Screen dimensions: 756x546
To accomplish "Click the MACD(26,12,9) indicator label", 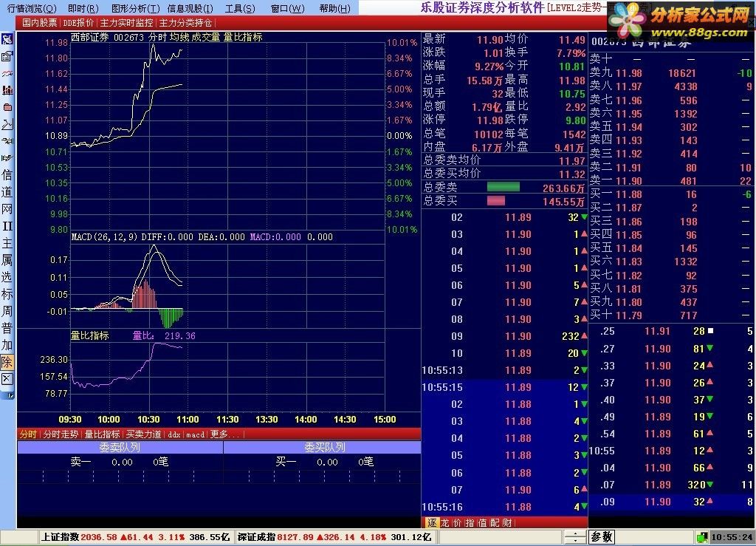I will coord(105,237).
